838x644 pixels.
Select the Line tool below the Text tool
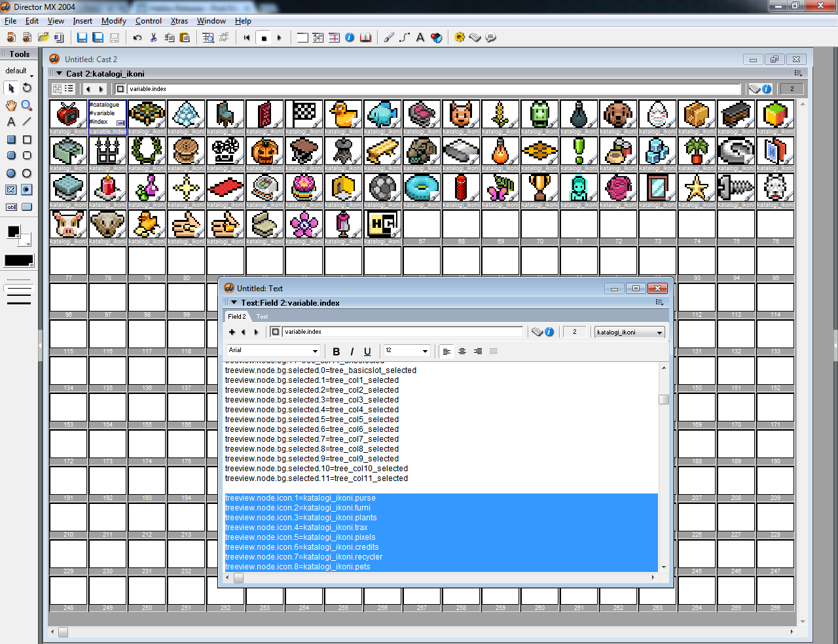tap(27, 122)
